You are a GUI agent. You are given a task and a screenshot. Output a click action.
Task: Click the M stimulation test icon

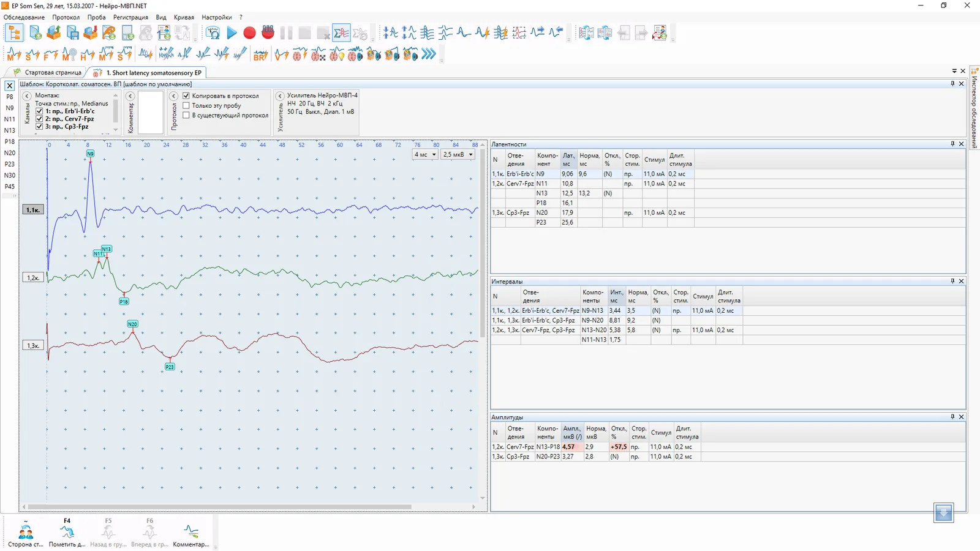pyautogui.click(x=14, y=54)
